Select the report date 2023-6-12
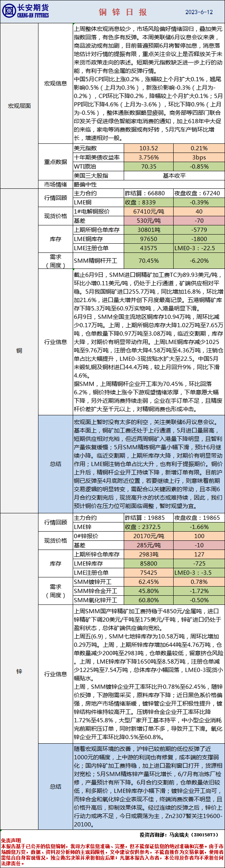The width and height of the screenshot is (225, 868). 199,12
